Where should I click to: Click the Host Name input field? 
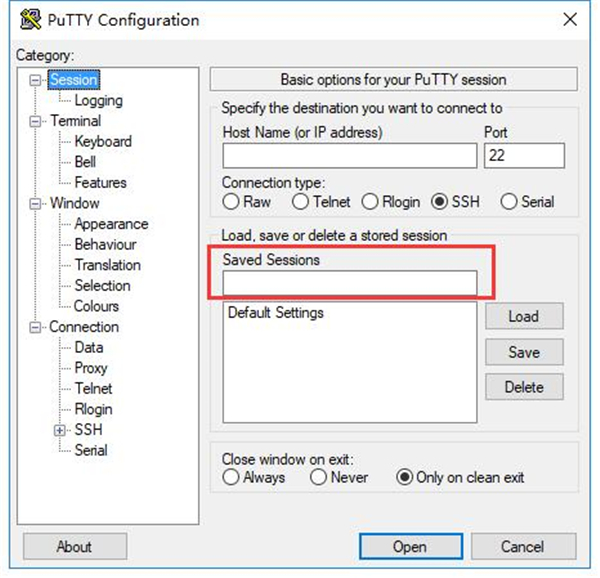coord(349,156)
